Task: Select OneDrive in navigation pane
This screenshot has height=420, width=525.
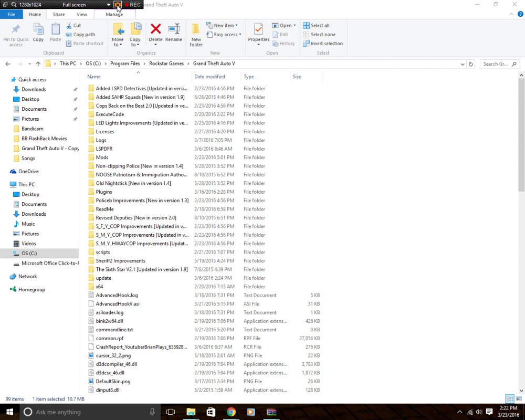Action: click(28, 172)
